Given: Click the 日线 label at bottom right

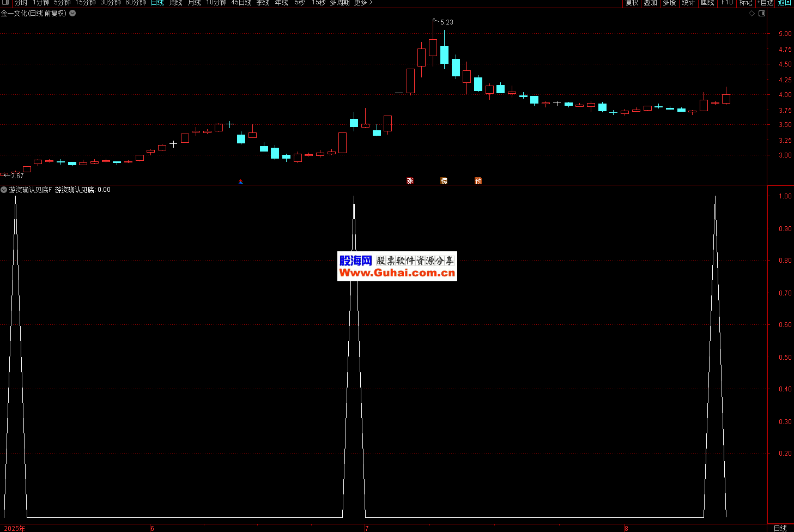Looking at the screenshot, I should (780, 528).
